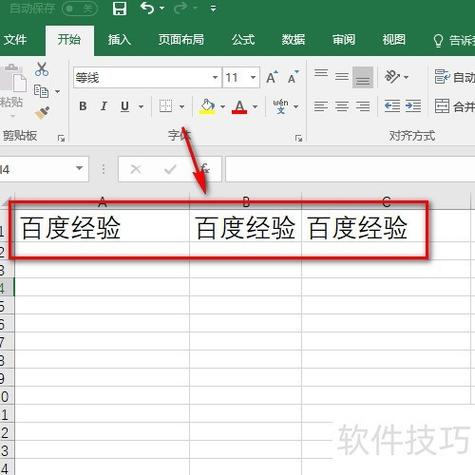Screen dimensions: 475x475
Task: Switch to the 视图 tab
Action: [x=394, y=40]
